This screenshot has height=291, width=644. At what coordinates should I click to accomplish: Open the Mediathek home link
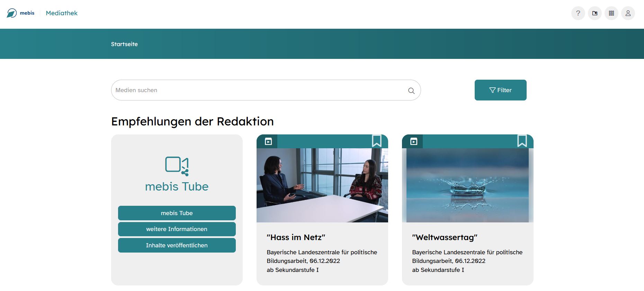62,13
